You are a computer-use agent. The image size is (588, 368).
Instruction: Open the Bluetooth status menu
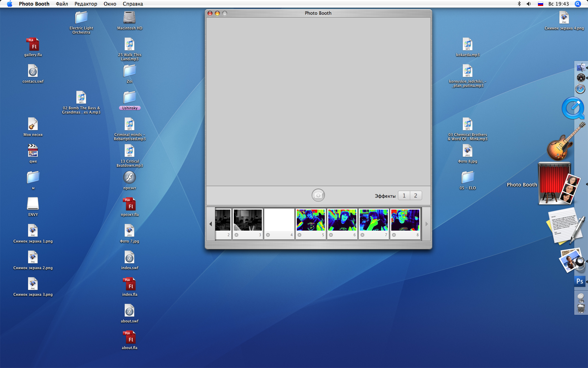[519, 4]
